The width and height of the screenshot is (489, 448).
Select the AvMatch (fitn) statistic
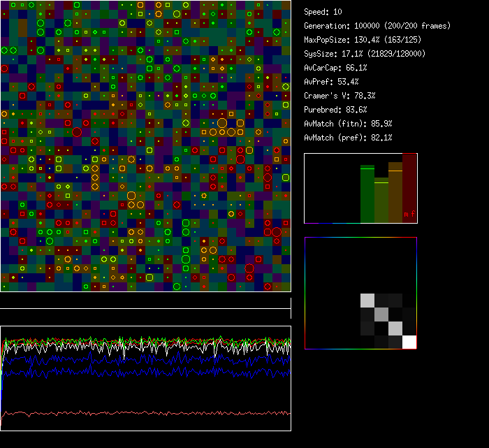(348, 124)
